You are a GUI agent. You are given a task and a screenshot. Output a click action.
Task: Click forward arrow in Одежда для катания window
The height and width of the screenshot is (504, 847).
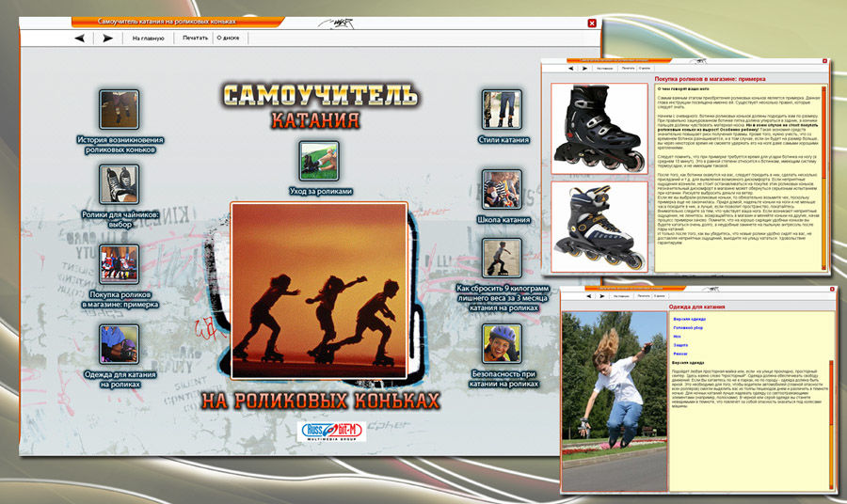pos(602,296)
